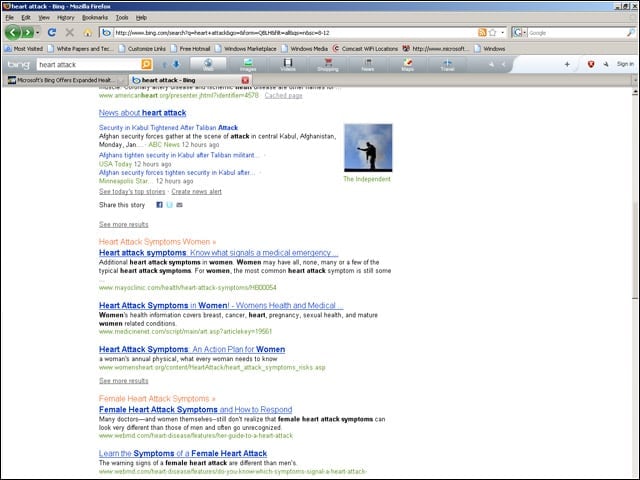This screenshot has width=640, height=480.
Task: Open Cached page link
Action: pyautogui.click(x=283, y=95)
